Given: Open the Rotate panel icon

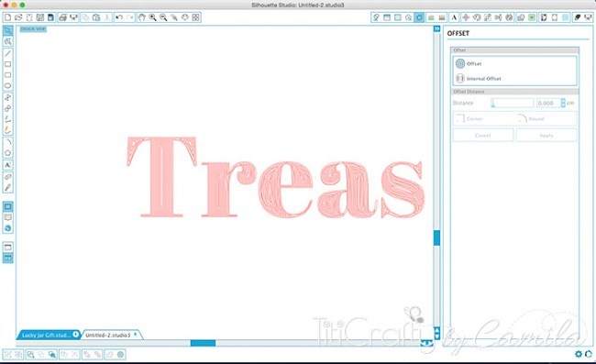Looking at the screenshot, I should coord(476,17).
